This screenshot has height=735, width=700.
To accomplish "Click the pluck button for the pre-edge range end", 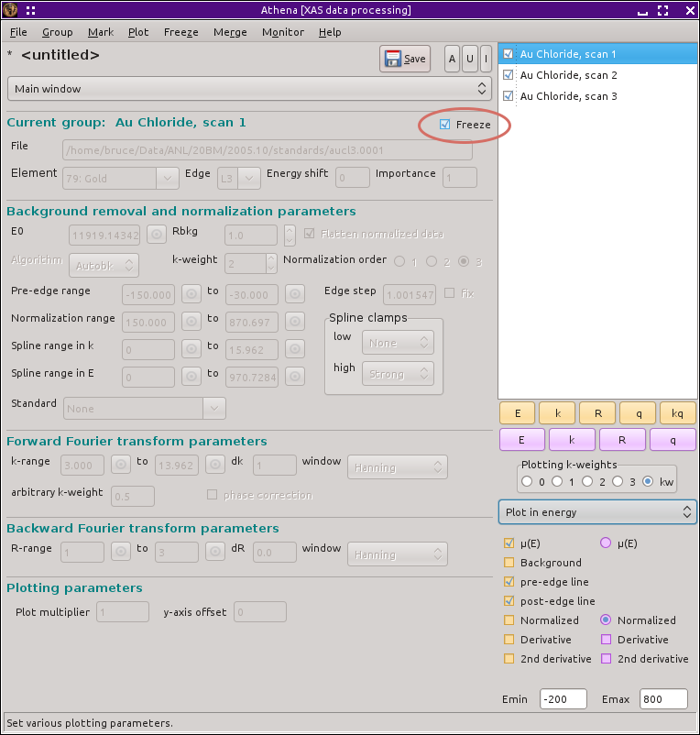I will tap(295, 294).
